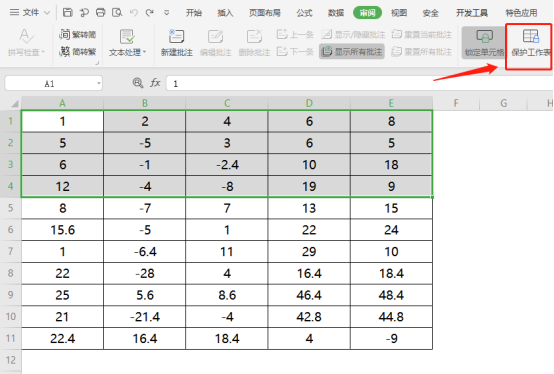Viewport: 554px width, 374px height.
Task: Switch to the 特色应用 tab
Action: pos(521,13)
